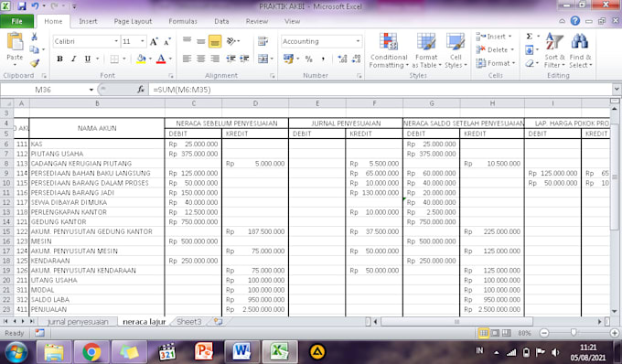Viewport: 622px width, 364px height.
Task: Switch to Page Layout view in status bar
Action: (495, 333)
